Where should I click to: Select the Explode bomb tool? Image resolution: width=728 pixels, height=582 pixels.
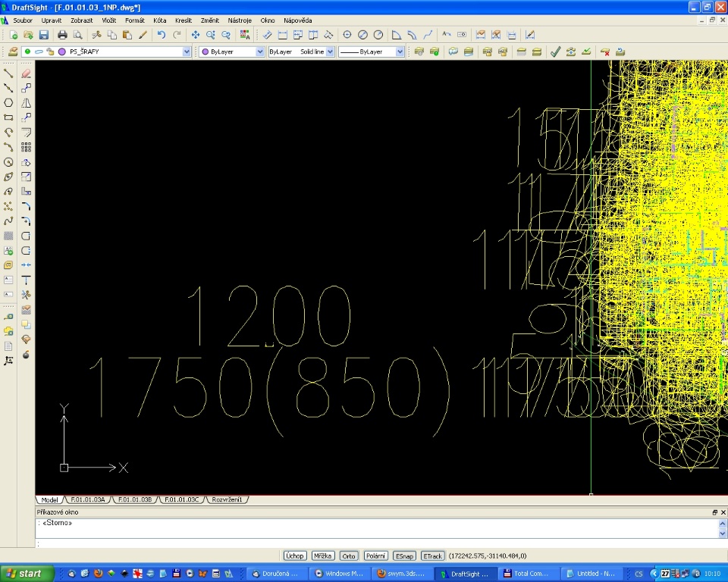[26, 355]
